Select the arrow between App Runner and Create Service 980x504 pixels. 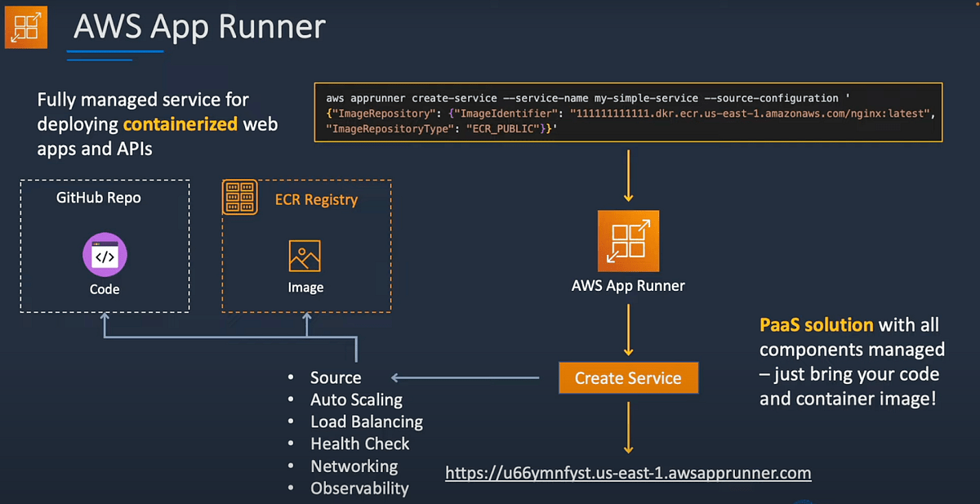click(x=627, y=331)
